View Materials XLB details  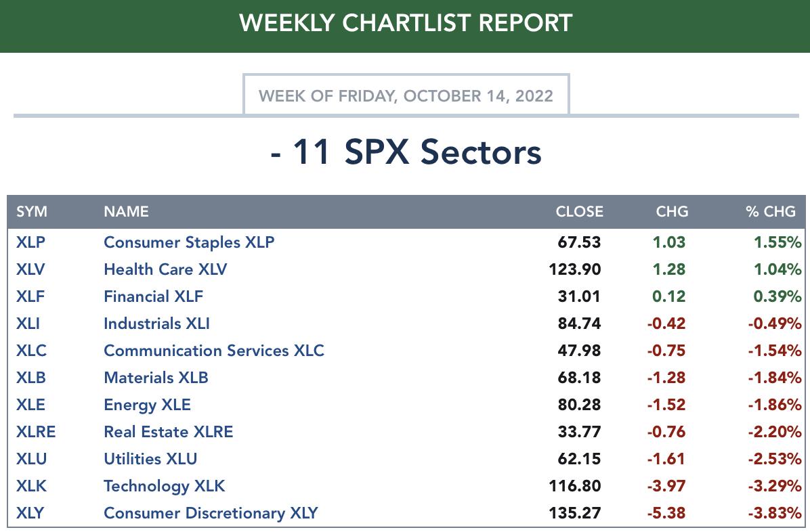pyautogui.click(x=156, y=378)
